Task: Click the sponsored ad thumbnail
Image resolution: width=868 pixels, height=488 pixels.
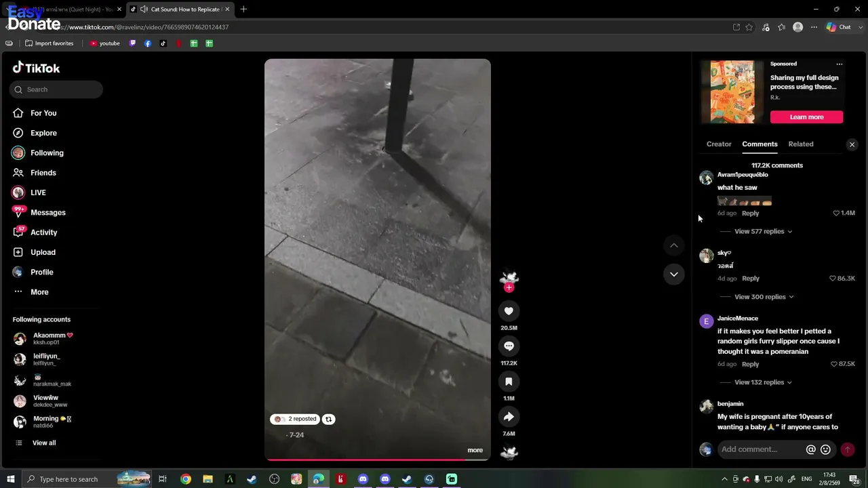Action: [x=732, y=92]
